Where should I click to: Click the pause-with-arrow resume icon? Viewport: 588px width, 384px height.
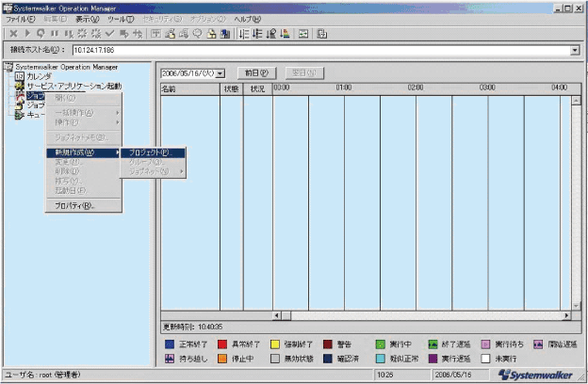(68, 34)
